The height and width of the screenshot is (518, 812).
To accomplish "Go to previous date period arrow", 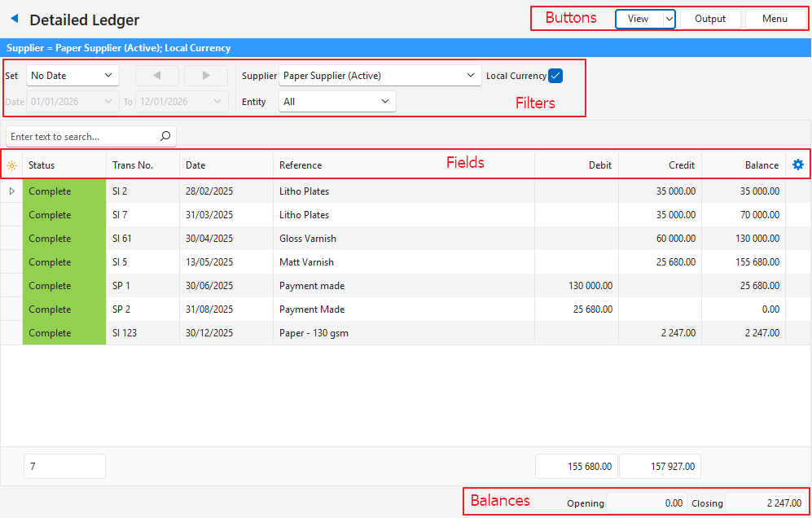I will pyautogui.click(x=156, y=76).
